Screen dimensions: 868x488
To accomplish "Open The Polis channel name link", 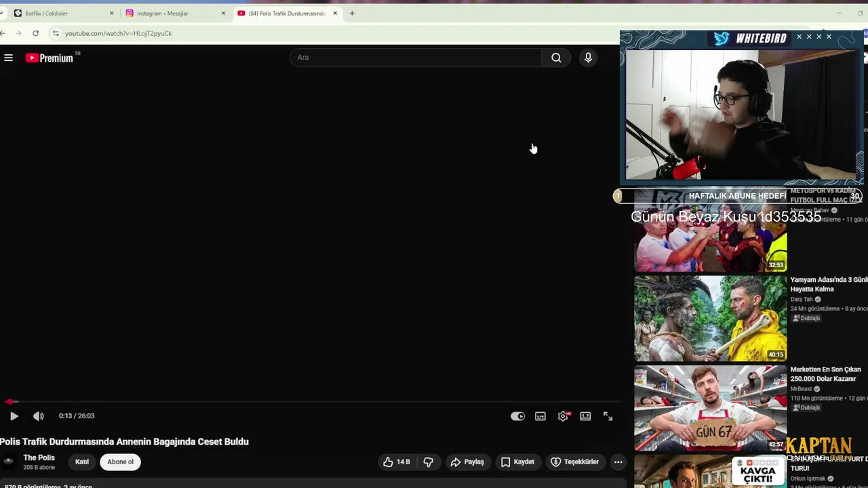I will pos(39,457).
